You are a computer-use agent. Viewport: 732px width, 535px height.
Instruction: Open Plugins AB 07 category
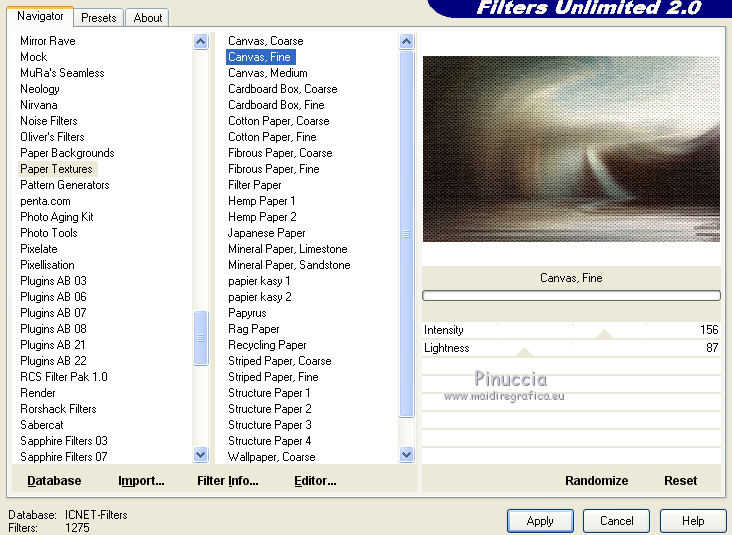pos(53,313)
